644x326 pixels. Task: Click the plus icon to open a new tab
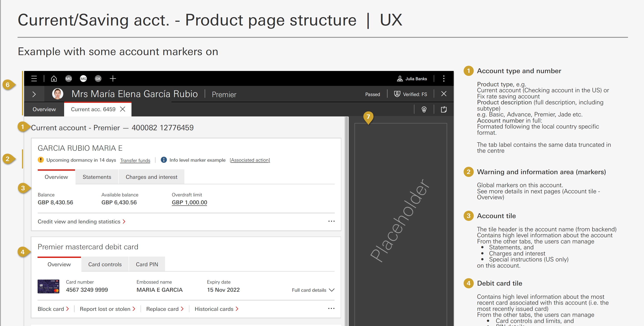click(x=113, y=78)
